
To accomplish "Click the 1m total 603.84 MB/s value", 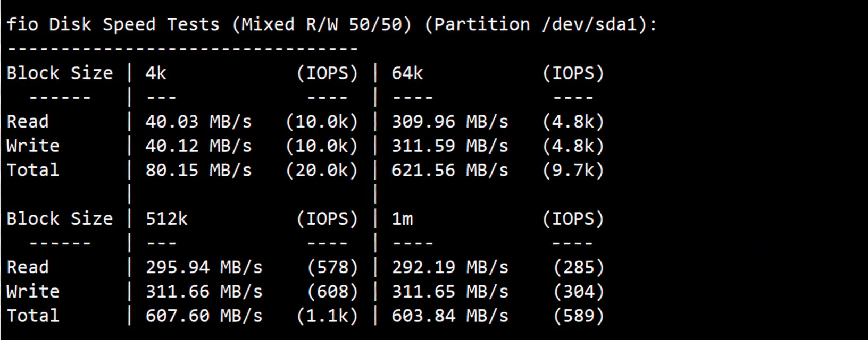I will coord(450,316).
